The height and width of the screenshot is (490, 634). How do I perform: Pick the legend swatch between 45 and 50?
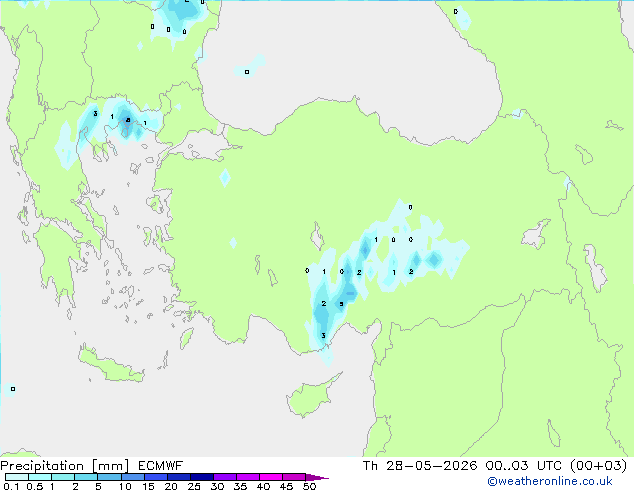(294, 477)
